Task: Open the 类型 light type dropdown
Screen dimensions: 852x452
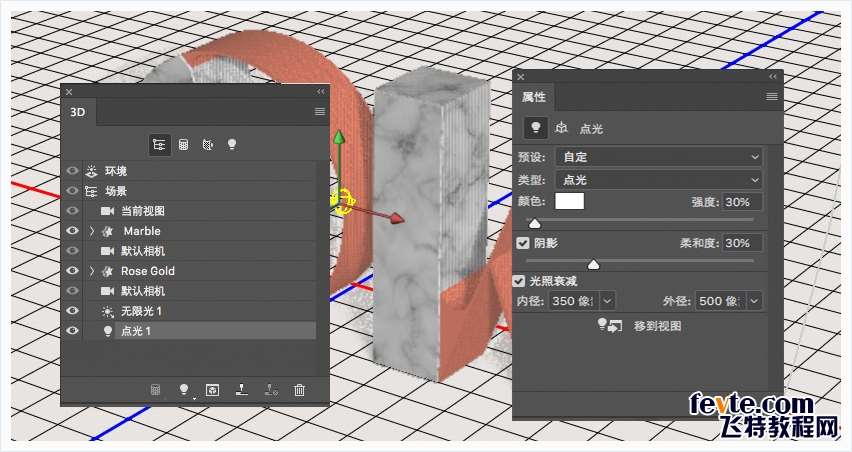Action: (659, 180)
